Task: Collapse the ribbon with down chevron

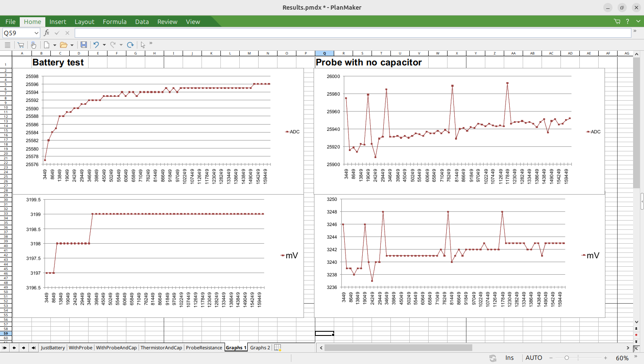Action: tap(638, 21)
